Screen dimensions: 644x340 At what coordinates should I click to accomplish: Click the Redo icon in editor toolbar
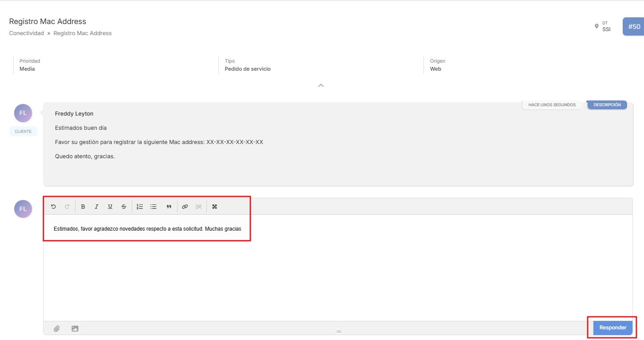[x=67, y=207]
